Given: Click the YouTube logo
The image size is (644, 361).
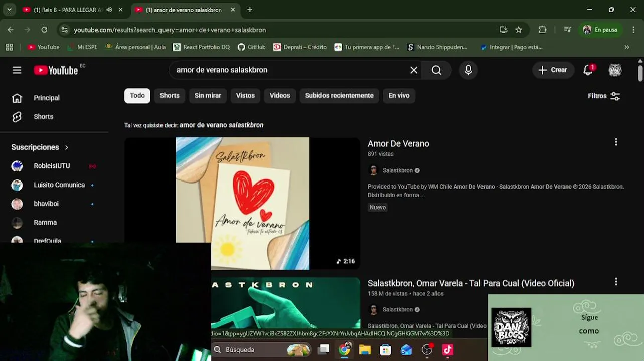Looking at the screenshot, I should 56,70.
